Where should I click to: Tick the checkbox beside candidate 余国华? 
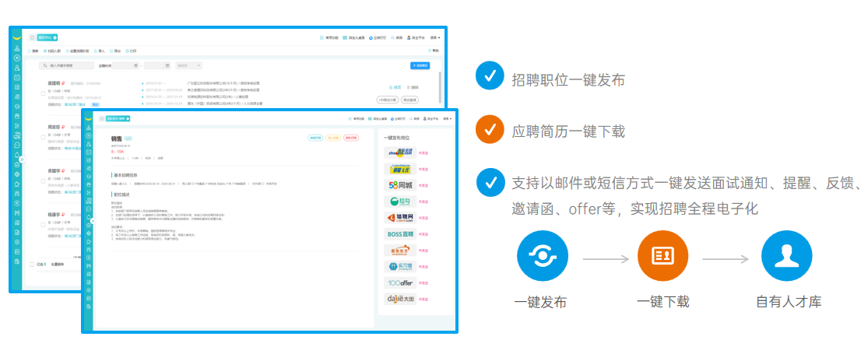tap(43, 181)
